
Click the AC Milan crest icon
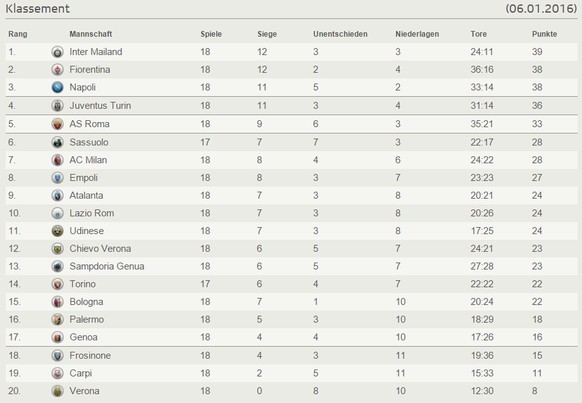tap(58, 160)
